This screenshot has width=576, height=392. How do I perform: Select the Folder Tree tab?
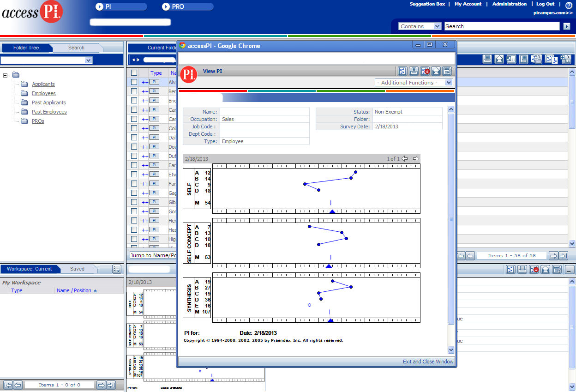click(x=26, y=48)
